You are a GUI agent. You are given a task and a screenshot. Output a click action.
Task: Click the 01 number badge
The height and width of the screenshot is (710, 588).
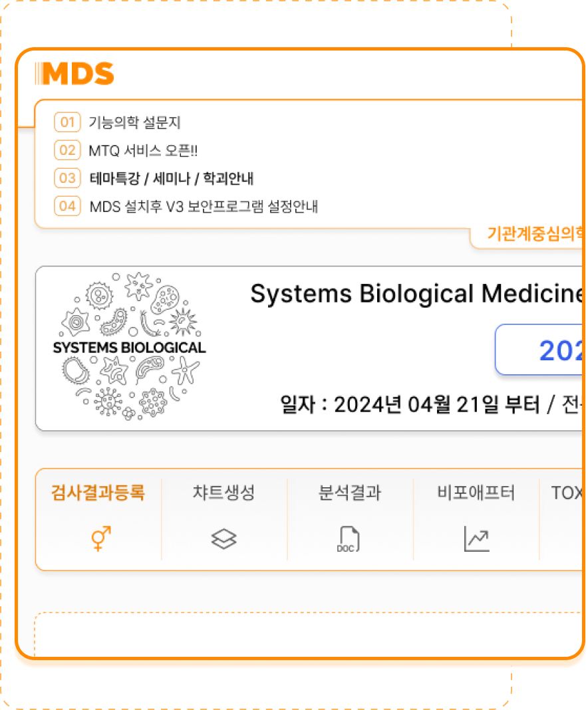[67, 122]
